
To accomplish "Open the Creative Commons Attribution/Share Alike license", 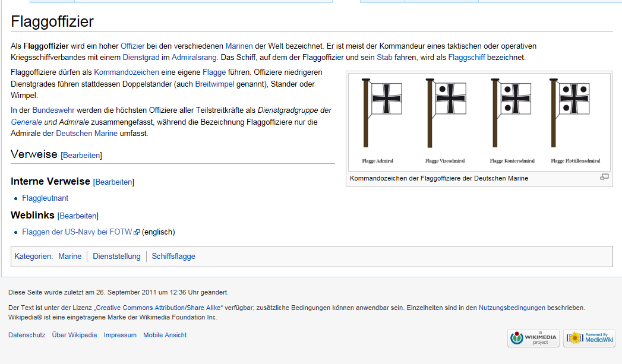I will pyautogui.click(x=159, y=308).
